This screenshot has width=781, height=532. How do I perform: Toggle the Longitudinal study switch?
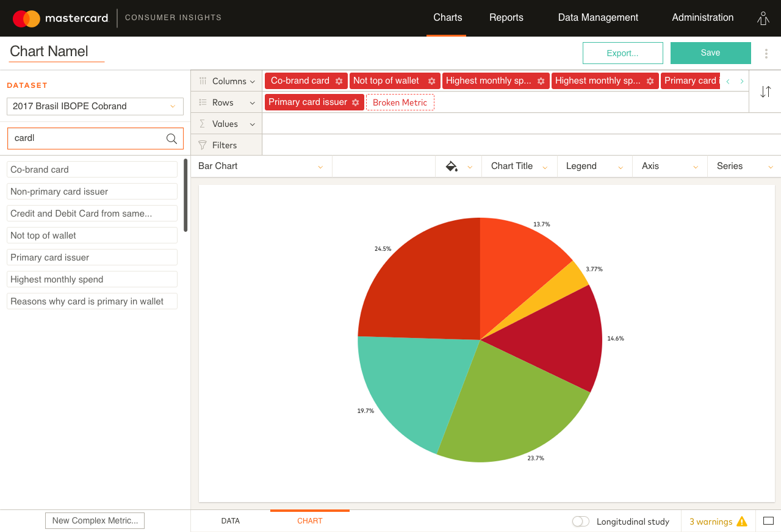tap(580, 522)
